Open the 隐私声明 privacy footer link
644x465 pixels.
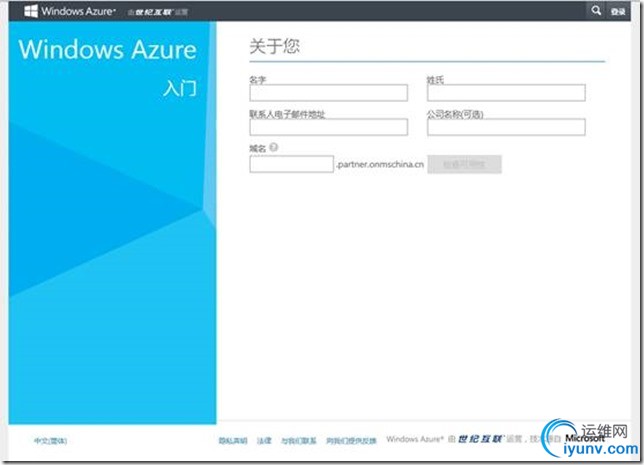(x=233, y=441)
